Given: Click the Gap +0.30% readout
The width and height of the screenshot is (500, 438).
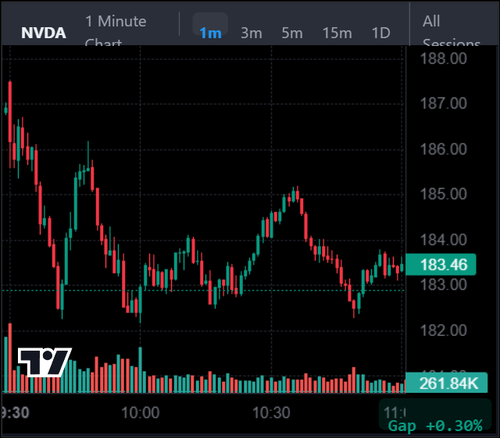Looking at the screenshot, I should [x=435, y=426].
